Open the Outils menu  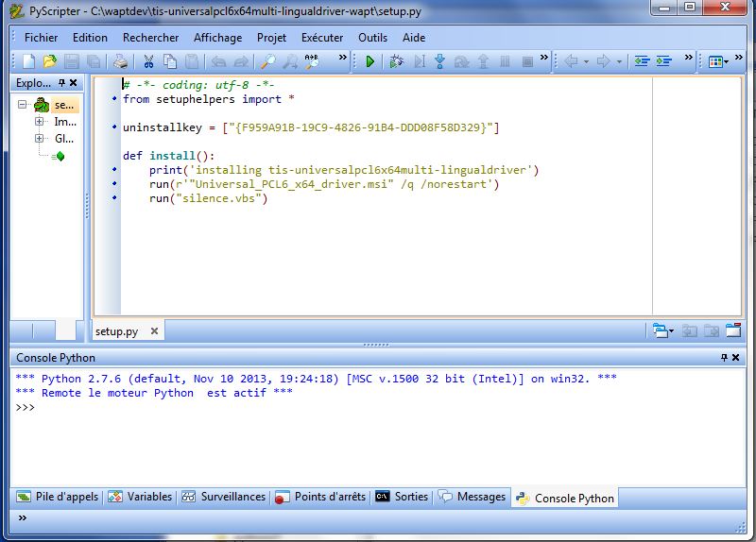coord(372,38)
